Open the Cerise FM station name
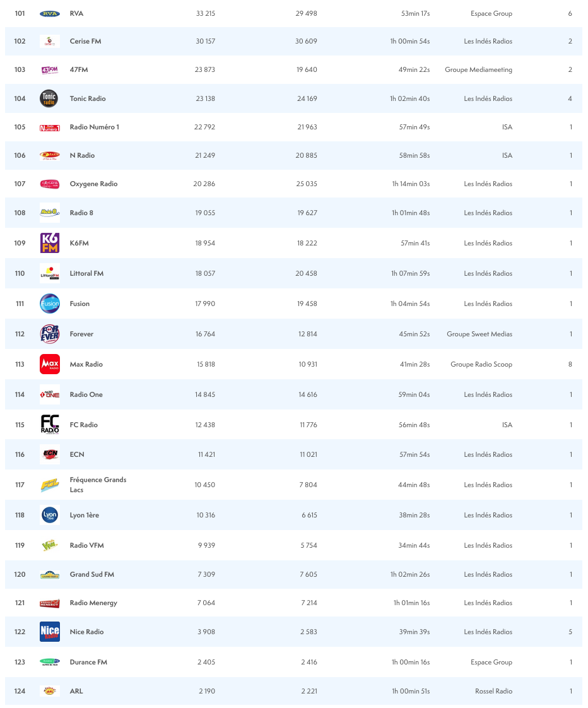The width and height of the screenshot is (588, 708). click(85, 42)
